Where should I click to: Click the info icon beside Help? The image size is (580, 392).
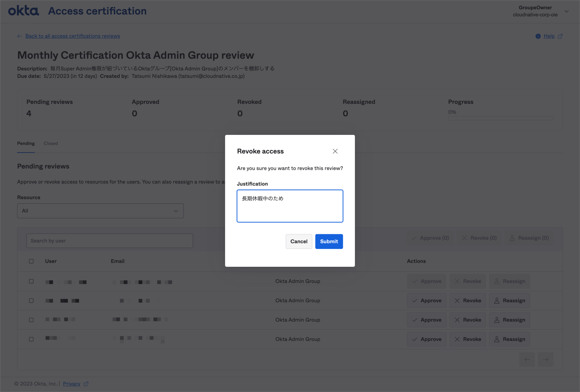(538, 36)
